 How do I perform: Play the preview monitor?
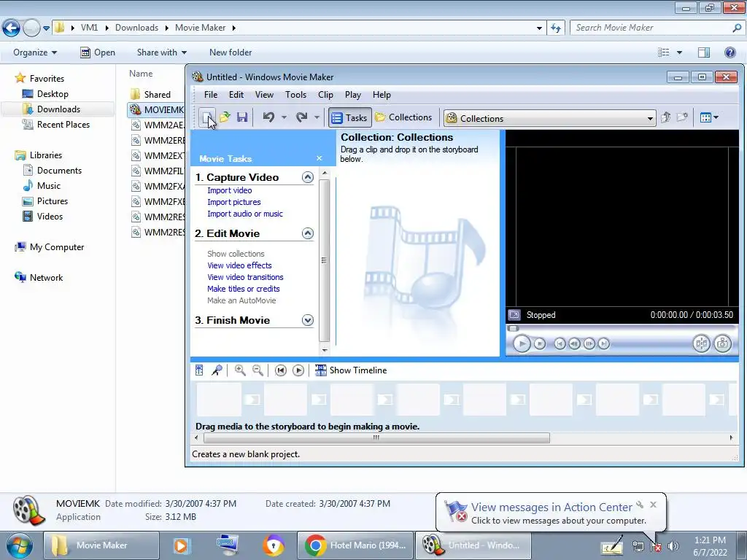[x=522, y=343]
